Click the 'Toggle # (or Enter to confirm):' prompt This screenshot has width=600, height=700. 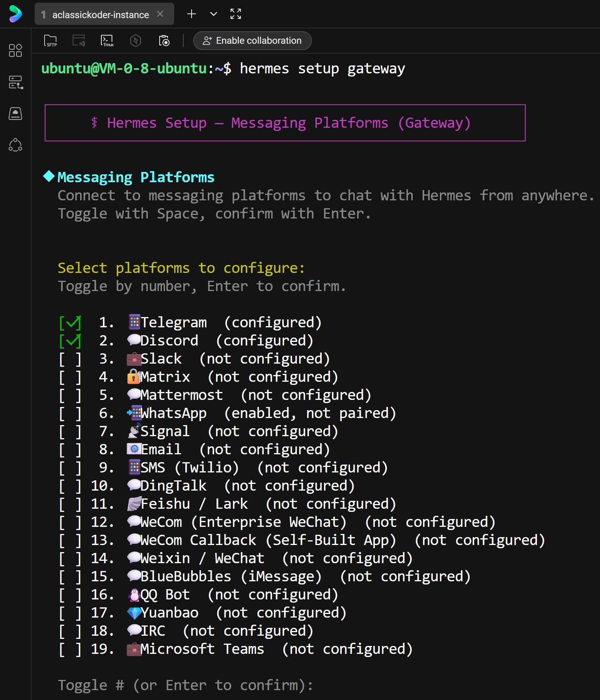click(x=185, y=685)
